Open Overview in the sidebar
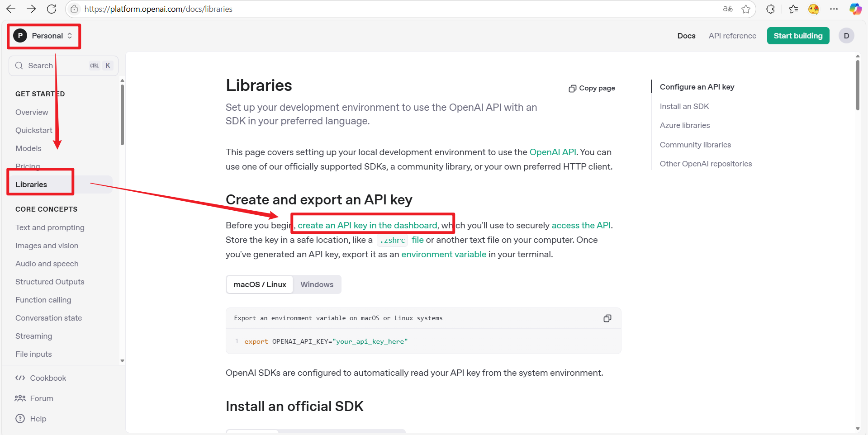Screen dimensions: 868x435 tap(32, 112)
